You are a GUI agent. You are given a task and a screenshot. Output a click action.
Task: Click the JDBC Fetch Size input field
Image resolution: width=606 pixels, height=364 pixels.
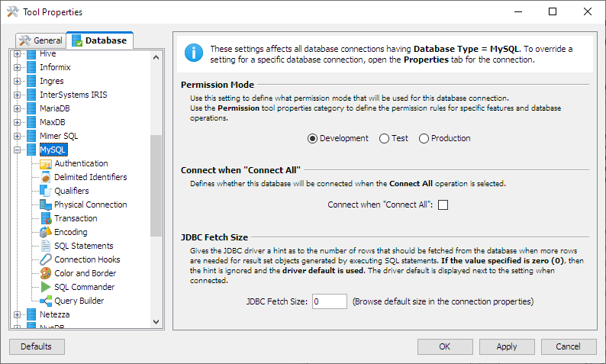(329, 301)
